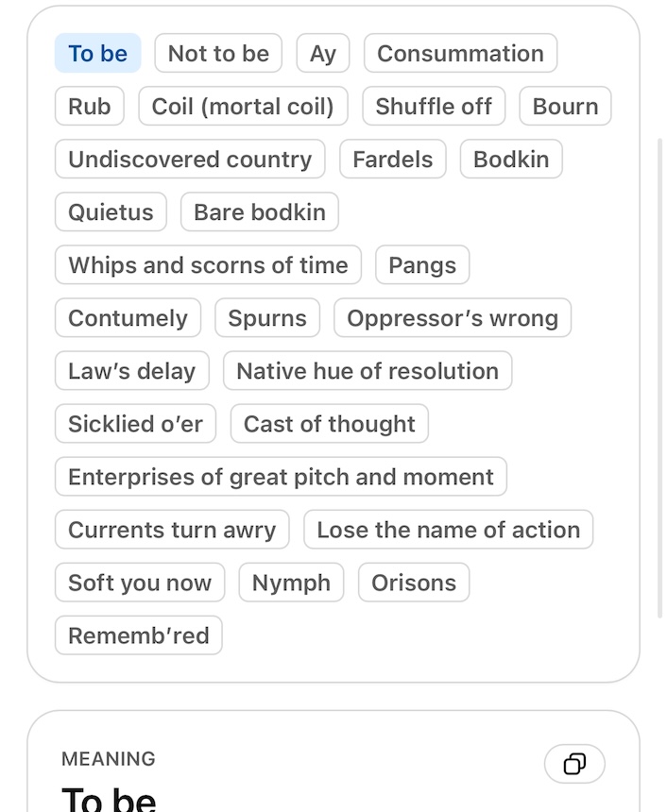Image resolution: width=667 pixels, height=812 pixels.
Task: Open the "Coil (mortal coil)" term
Action: 243,107
